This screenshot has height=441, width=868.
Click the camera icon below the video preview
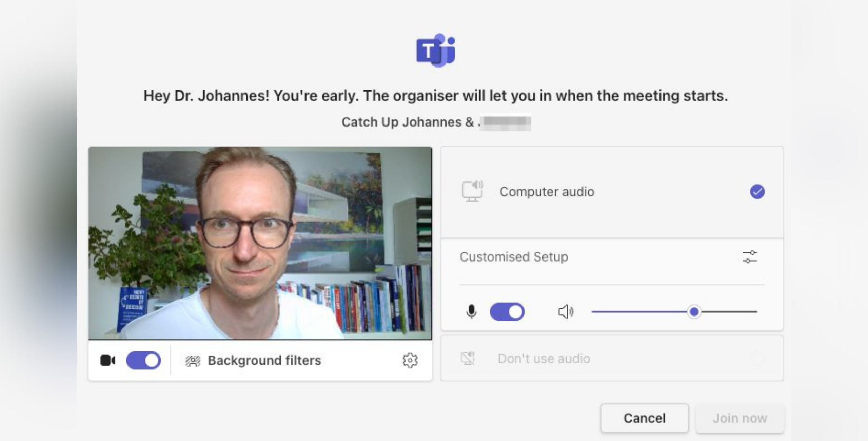point(108,360)
